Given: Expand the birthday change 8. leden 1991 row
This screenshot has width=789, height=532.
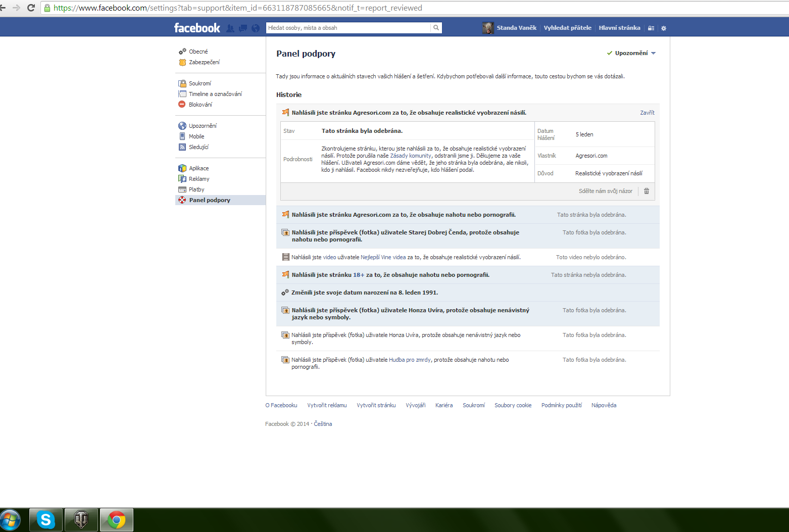Looking at the screenshot, I should (x=468, y=293).
